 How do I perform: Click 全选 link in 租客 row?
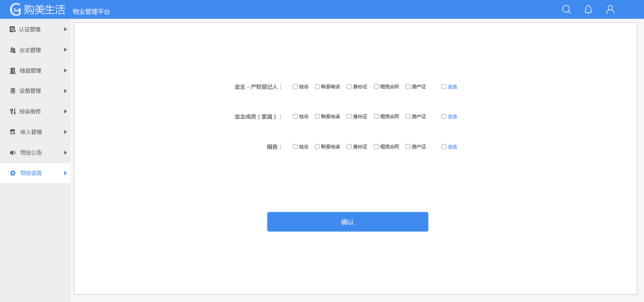[452, 146]
